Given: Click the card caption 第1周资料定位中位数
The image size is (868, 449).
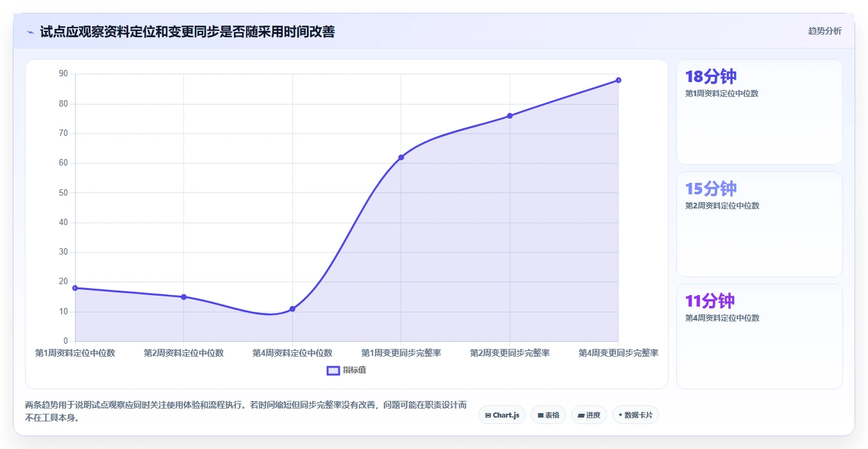Looking at the screenshot, I should (x=722, y=94).
